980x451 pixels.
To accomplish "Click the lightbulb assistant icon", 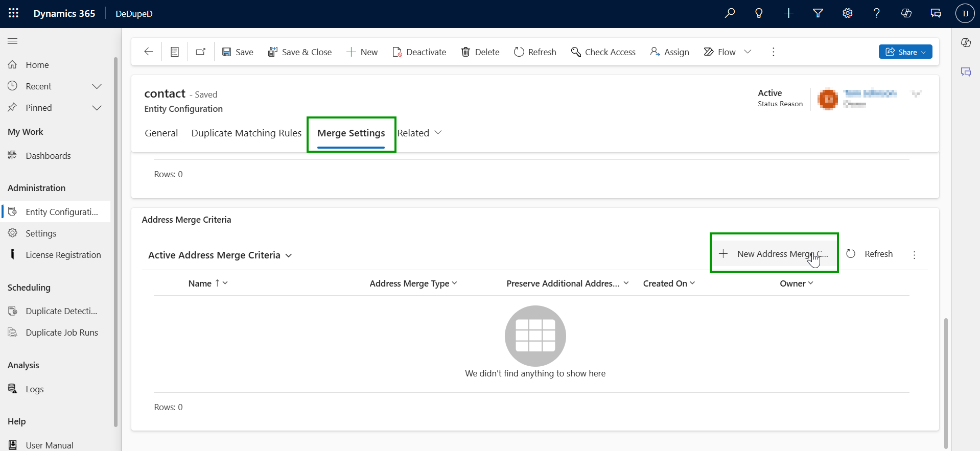I will (759, 13).
